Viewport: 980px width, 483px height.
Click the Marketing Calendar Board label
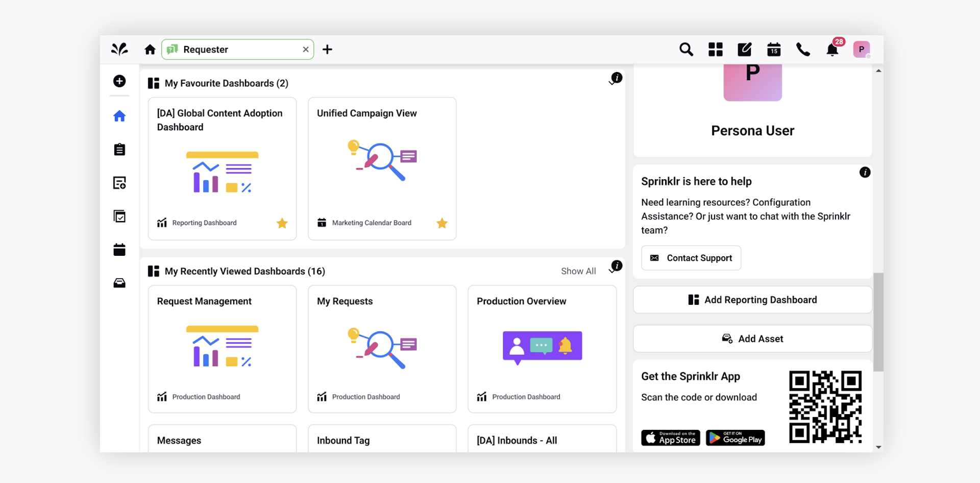pyautogui.click(x=372, y=223)
